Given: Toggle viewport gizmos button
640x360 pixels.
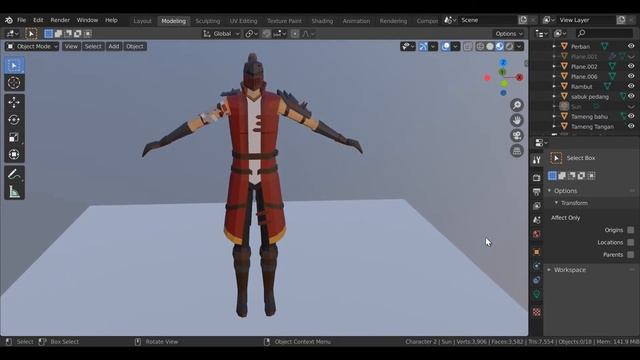Looking at the screenshot, I should [423, 47].
